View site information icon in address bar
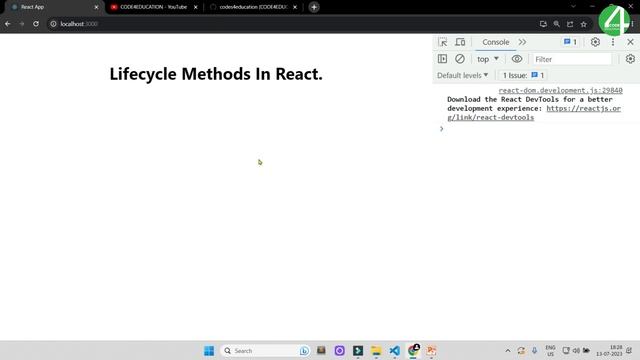The width and height of the screenshot is (640, 360). click(x=53, y=24)
